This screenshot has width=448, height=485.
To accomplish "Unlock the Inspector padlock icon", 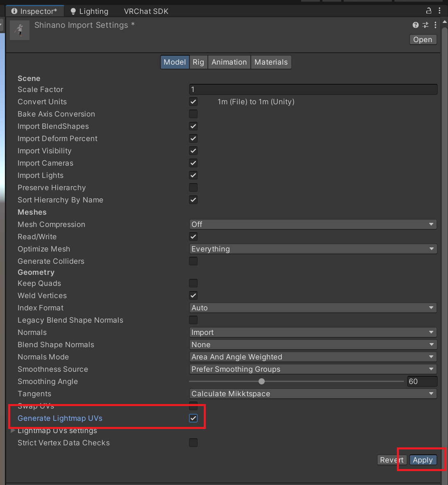I will point(428,11).
